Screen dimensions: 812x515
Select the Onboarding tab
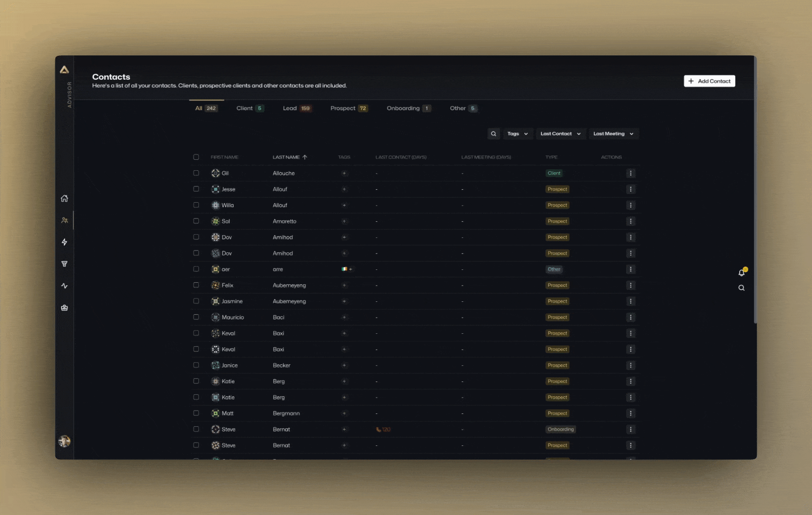pyautogui.click(x=409, y=109)
